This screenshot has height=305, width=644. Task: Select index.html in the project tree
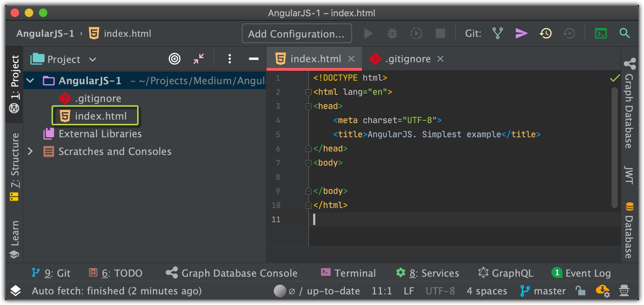(x=94, y=116)
